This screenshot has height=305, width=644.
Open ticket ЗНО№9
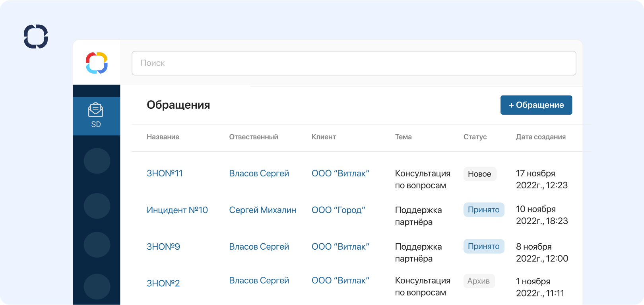pyautogui.click(x=163, y=247)
